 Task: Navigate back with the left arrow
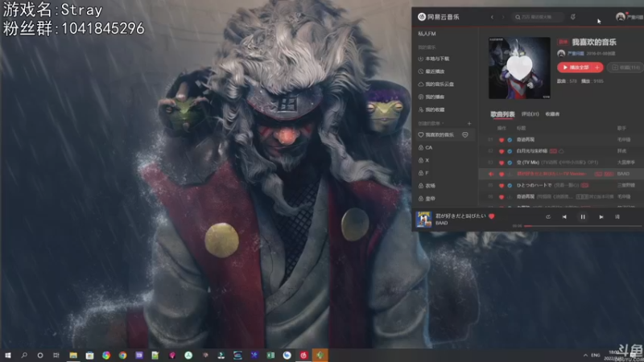(492, 17)
